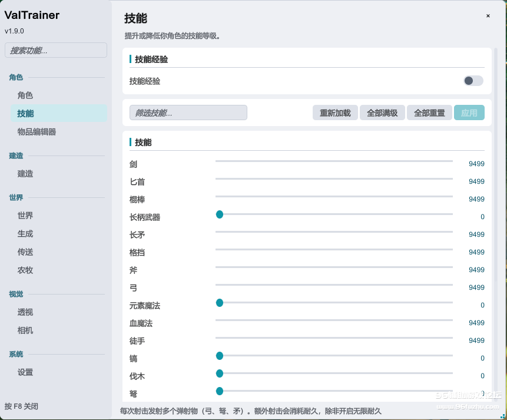Click the 镐 slider handle
This screenshot has height=420, width=507.
coord(220,356)
